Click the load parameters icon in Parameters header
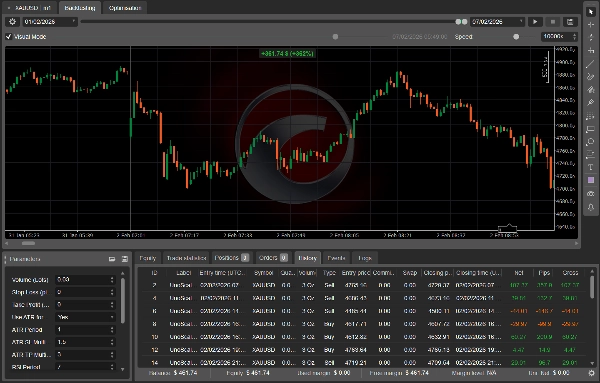This screenshot has height=383, width=600. pos(112,259)
